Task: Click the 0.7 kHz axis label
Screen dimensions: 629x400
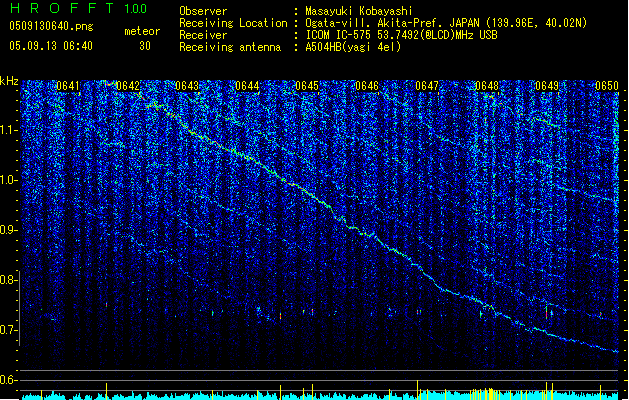Action: pos(9,330)
